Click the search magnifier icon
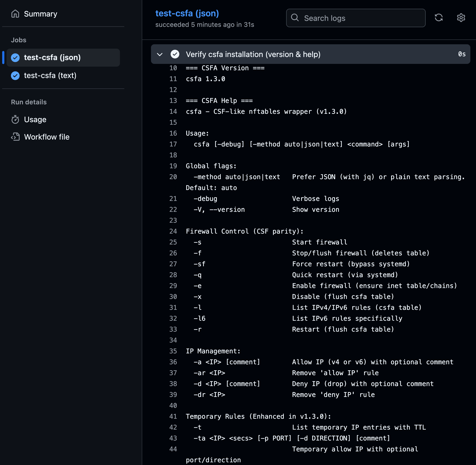The width and height of the screenshot is (476, 465). click(x=295, y=18)
